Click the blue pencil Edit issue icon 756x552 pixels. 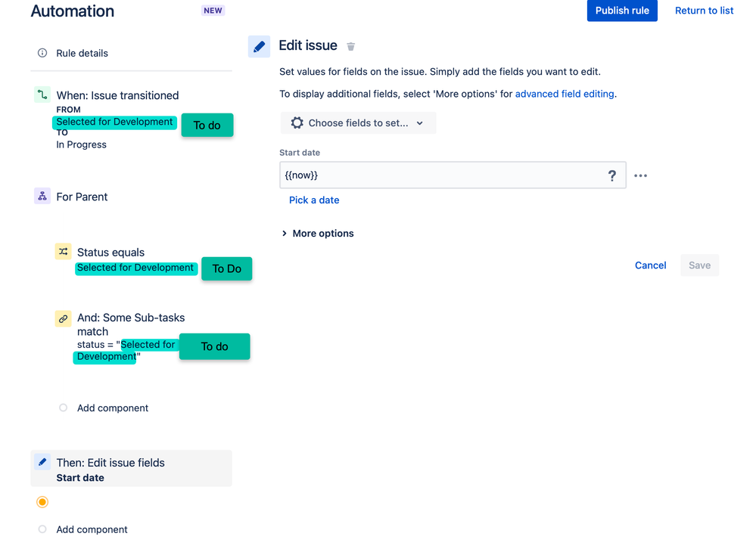click(x=259, y=46)
